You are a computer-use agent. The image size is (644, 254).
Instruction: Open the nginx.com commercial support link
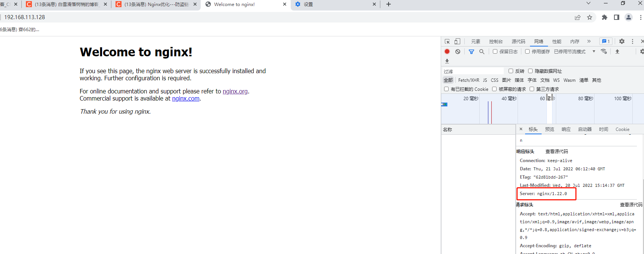186,98
